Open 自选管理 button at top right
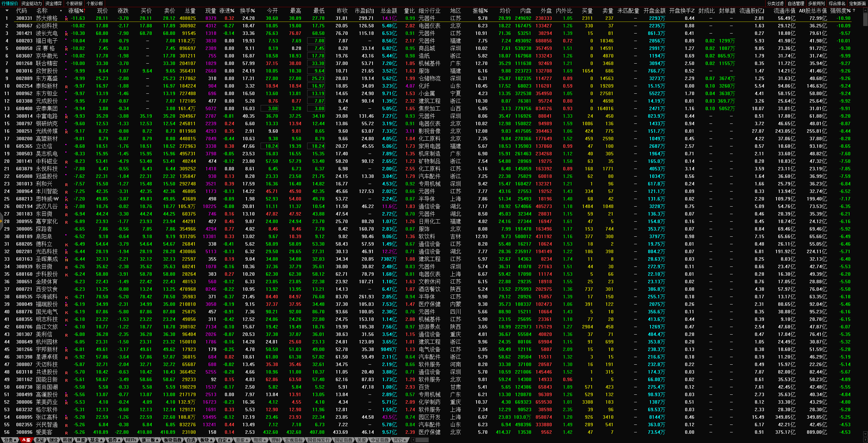The width and height of the screenshot is (868, 443). coord(796,3)
